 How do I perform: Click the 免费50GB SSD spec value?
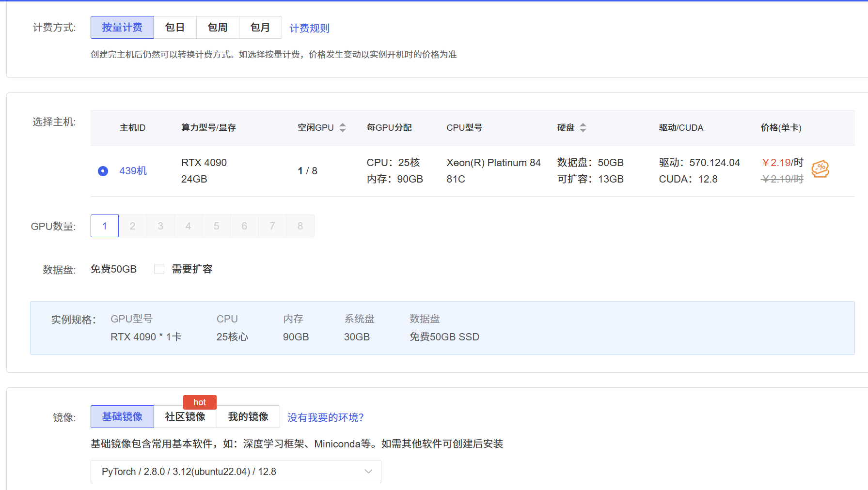pos(444,337)
